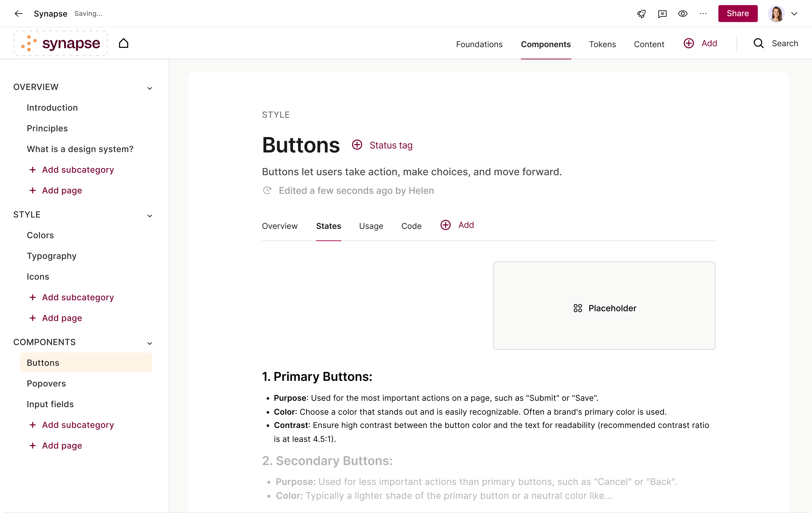Select the Placeholder block

pyautogui.click(x=604, y=306)
